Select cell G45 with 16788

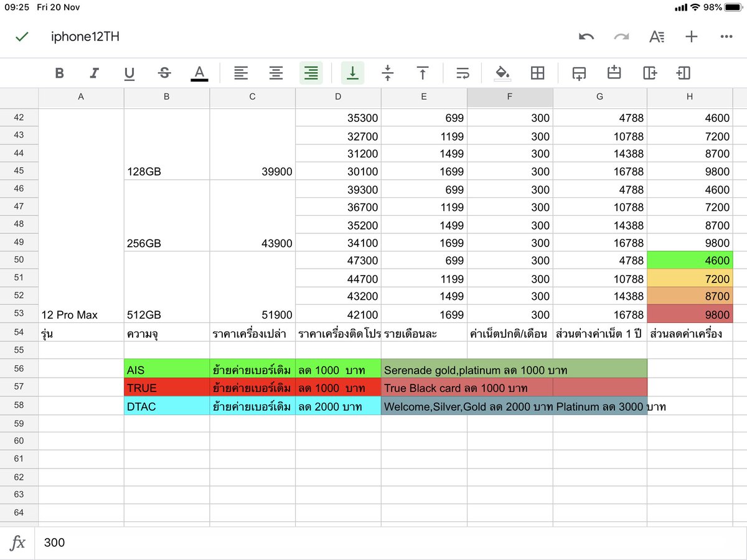point(600,171)
